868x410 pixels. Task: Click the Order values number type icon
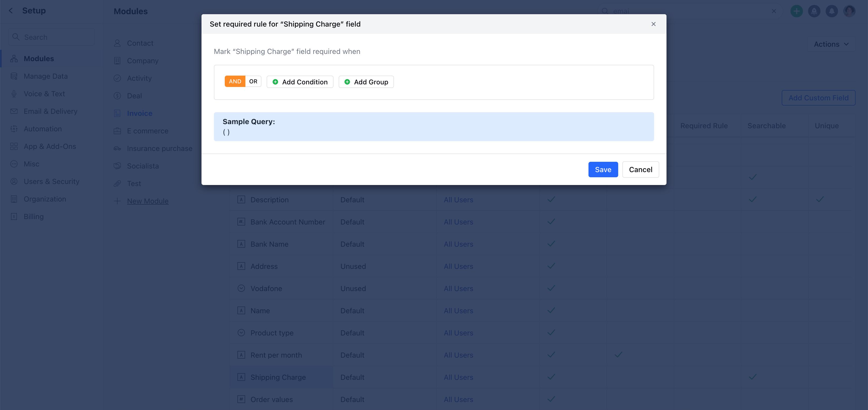[241, 399]
